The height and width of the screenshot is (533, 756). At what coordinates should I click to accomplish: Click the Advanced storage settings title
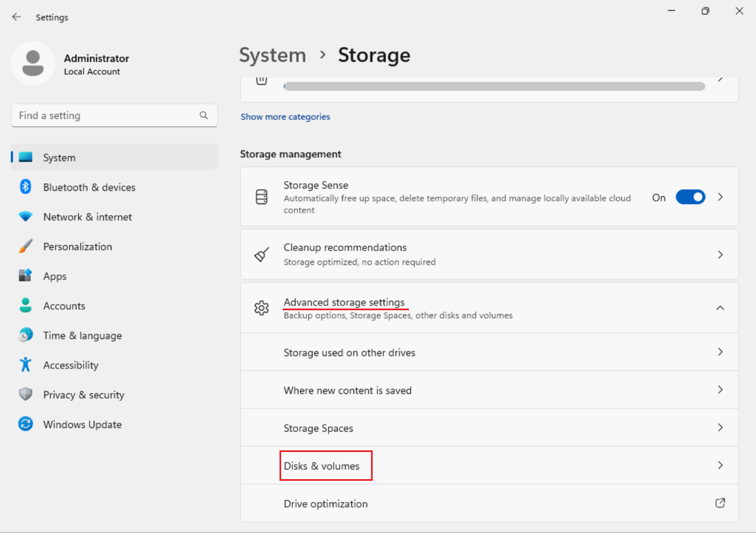click(344, 302)
